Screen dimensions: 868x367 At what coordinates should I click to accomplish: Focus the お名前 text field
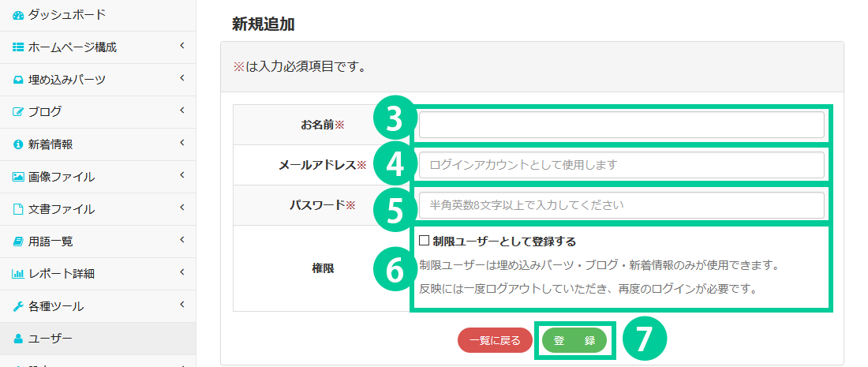(x=621, y=125)
